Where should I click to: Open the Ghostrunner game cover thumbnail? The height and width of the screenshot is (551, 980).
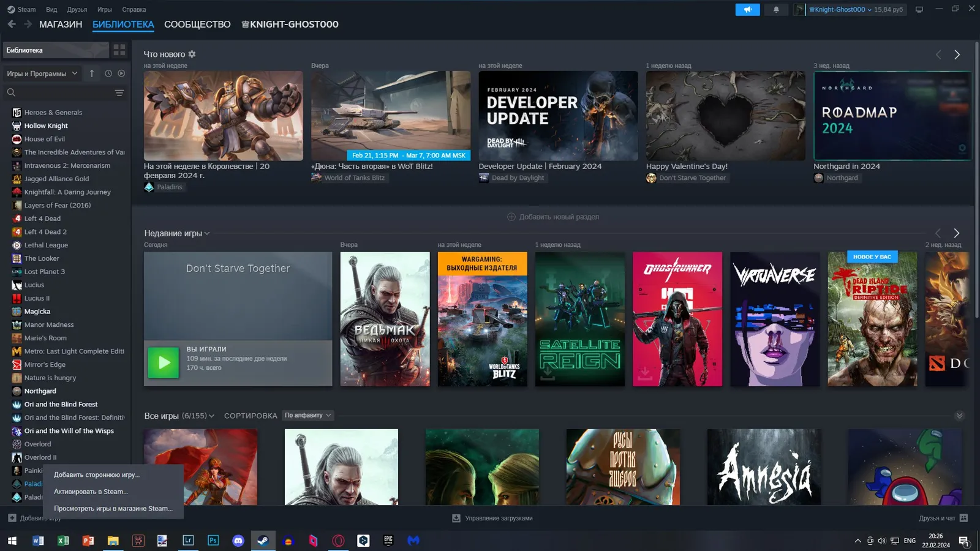pyautogui.click(x=677, y=319)
